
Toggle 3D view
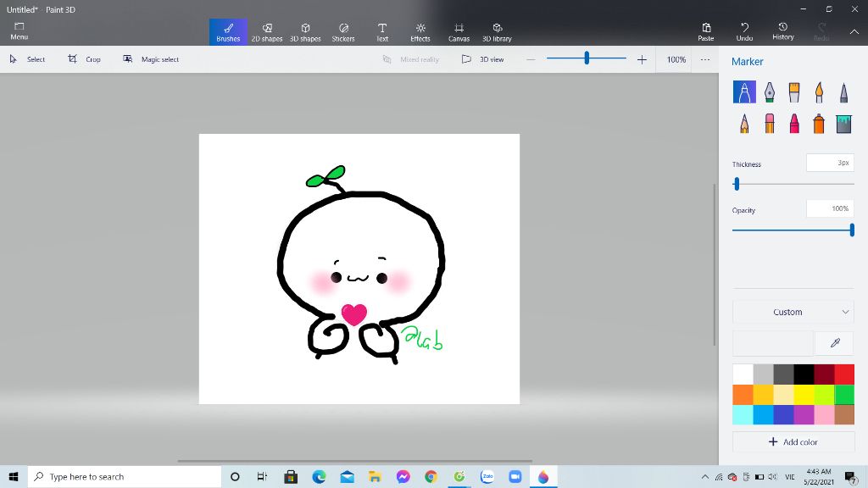[x=482, y=59]
